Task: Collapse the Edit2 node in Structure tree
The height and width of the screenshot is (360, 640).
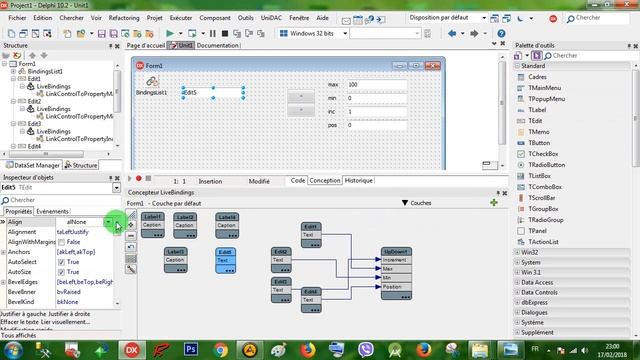Action: [13, 101]
